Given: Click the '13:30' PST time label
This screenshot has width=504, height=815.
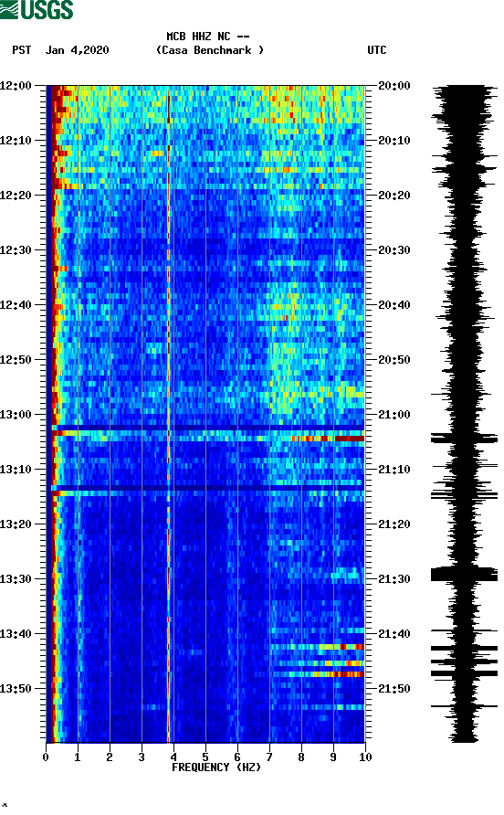Looking at the screenshot, I should 16,579.
